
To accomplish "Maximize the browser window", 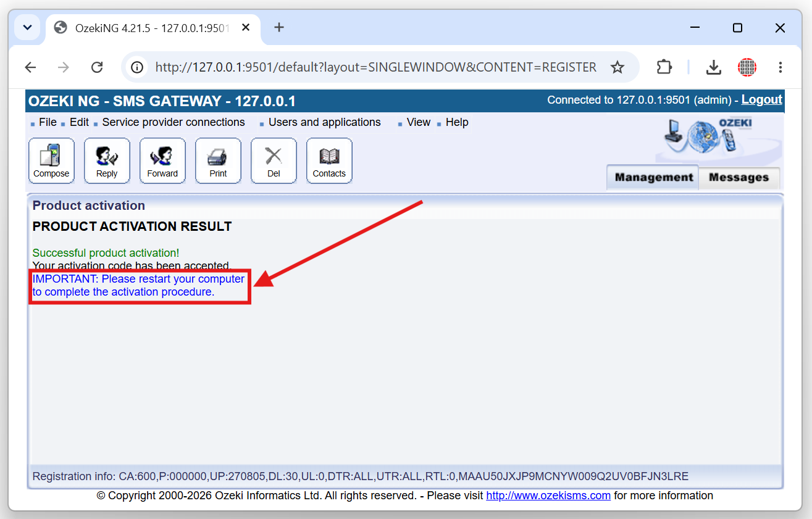I will pos(737,28).
